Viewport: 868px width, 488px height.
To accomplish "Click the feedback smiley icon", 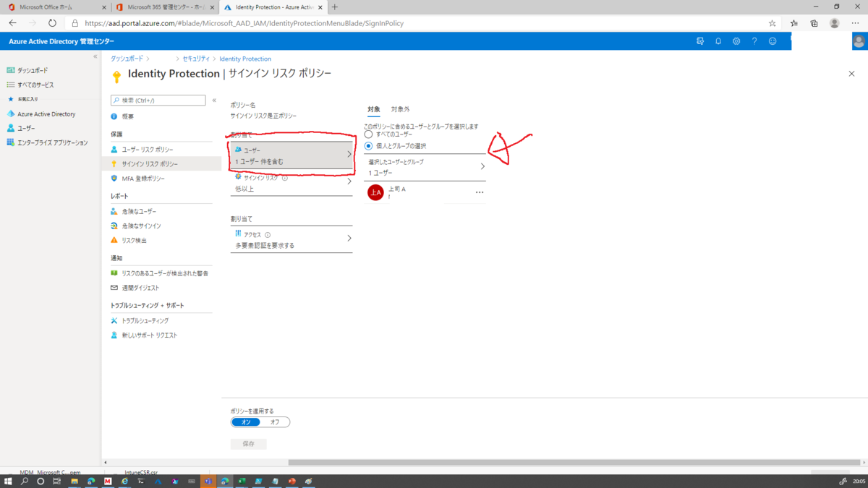I will (x=773, y=41).
